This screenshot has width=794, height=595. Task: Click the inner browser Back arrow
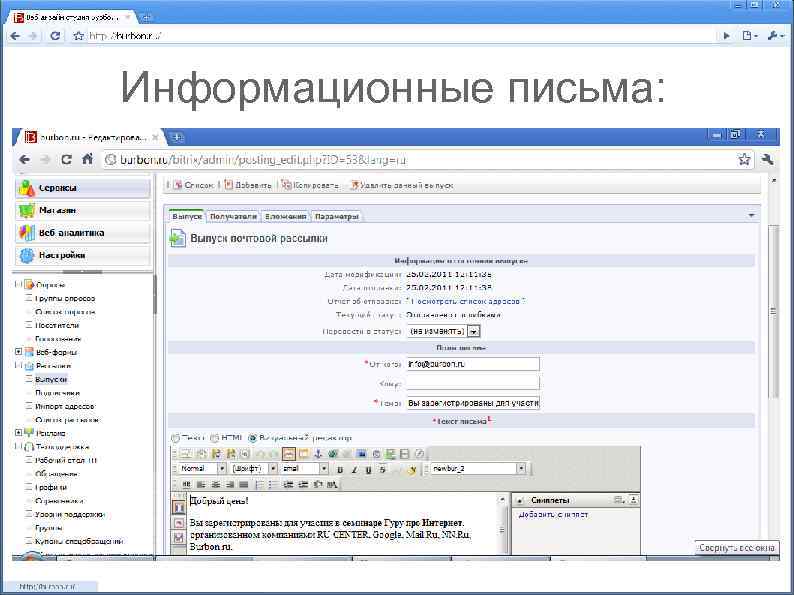[x=24, y=160]
